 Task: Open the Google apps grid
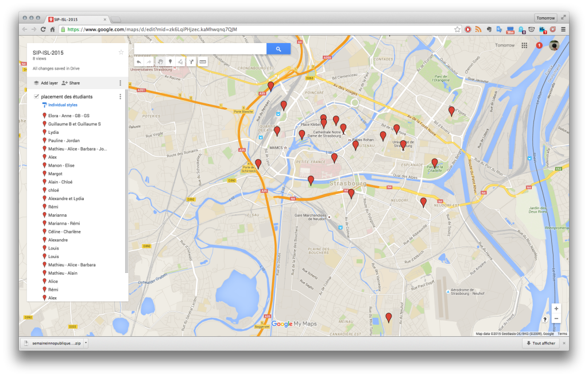click(x=524, y=45)
